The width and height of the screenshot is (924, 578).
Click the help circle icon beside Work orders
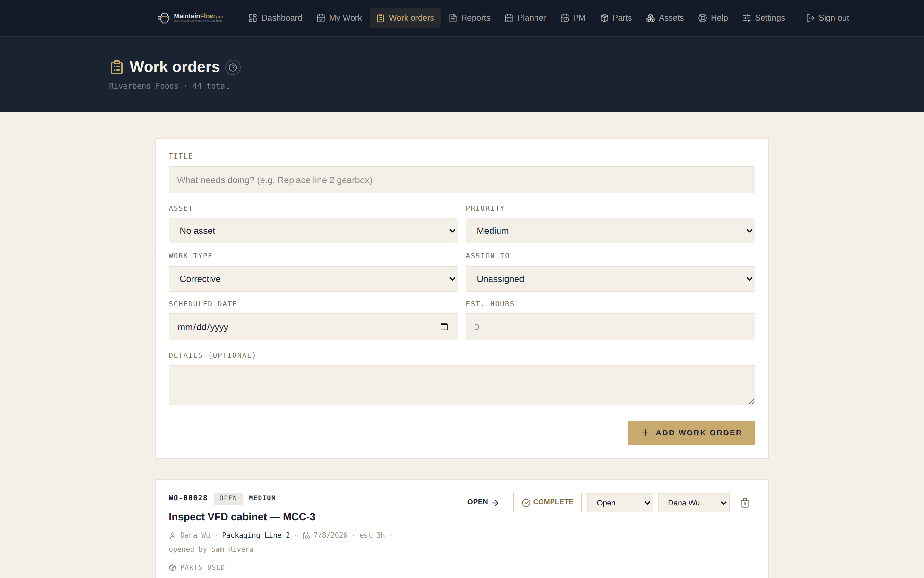[x=233, y=67]
